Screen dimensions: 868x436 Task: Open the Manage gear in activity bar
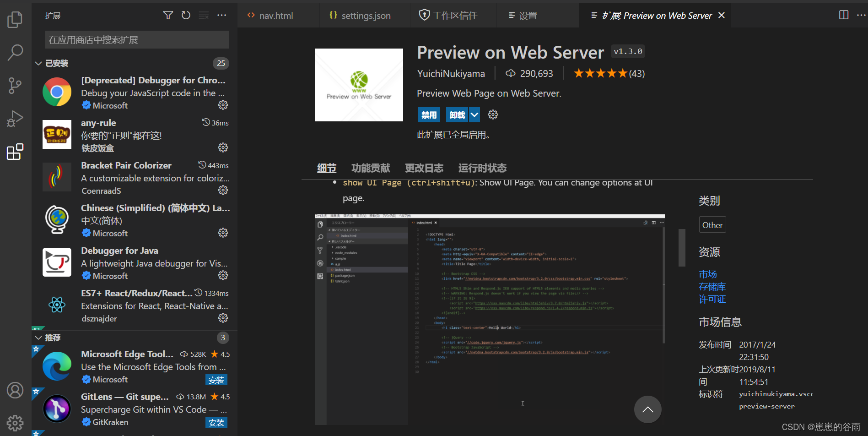pos(15,423)
